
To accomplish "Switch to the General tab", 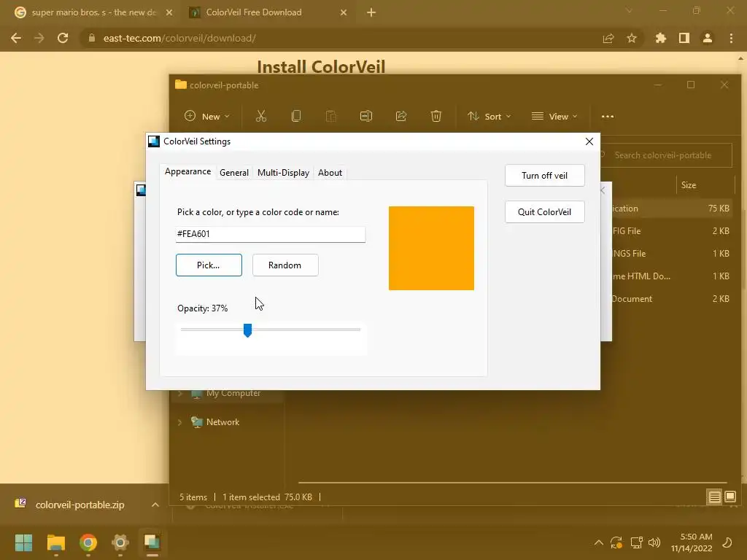I will 234,173.
